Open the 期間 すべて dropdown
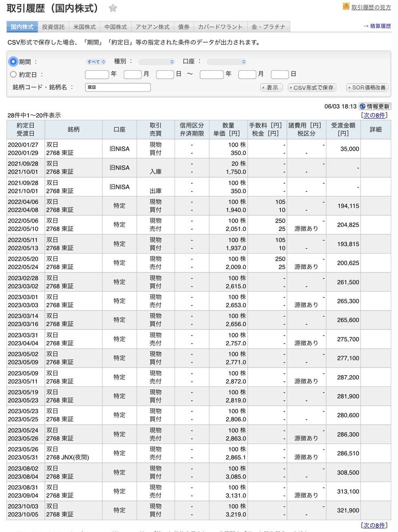The image size is (398, 532). click(96, 62)
